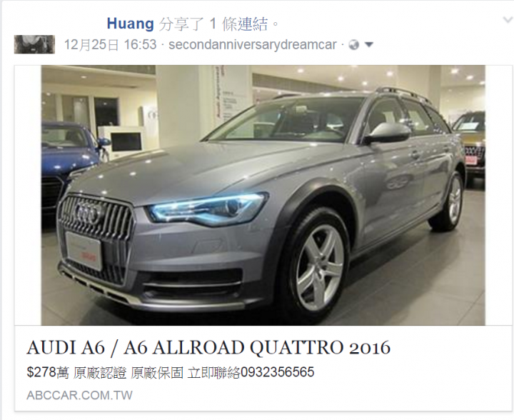Click the phone number 0932356565
The image size is (514, 420).
click(277, 372)
